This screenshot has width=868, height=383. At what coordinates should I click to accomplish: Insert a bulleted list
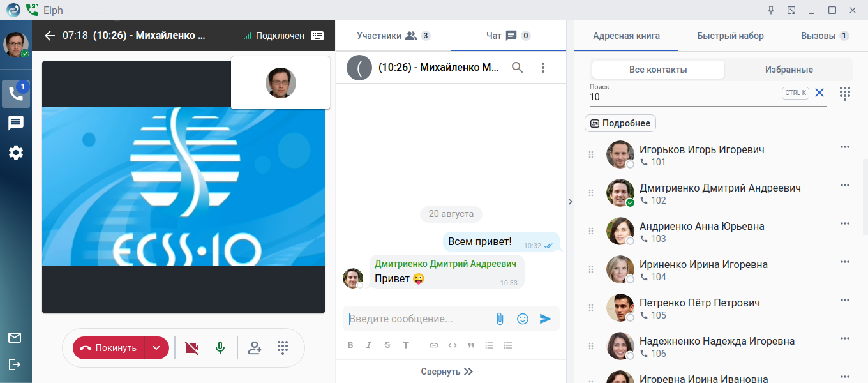click(x=490, y=345)
